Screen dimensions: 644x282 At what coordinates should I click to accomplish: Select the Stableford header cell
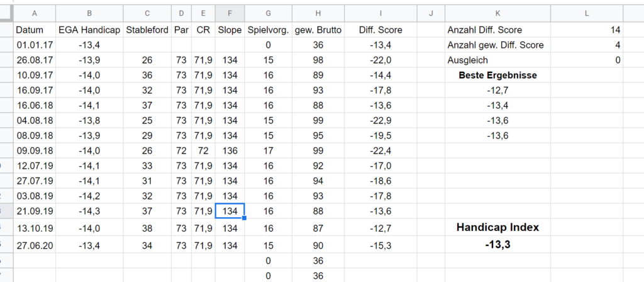click(147, 30)
